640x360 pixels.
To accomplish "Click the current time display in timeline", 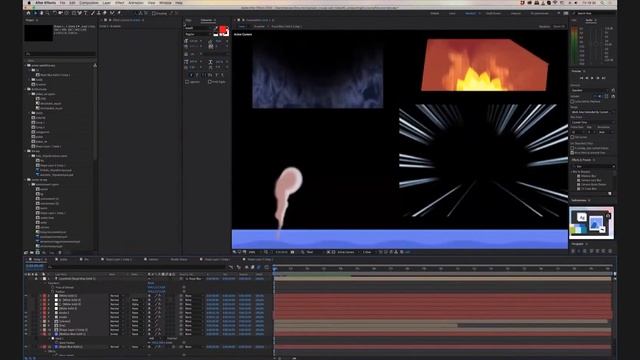I will tap(35, 266).
